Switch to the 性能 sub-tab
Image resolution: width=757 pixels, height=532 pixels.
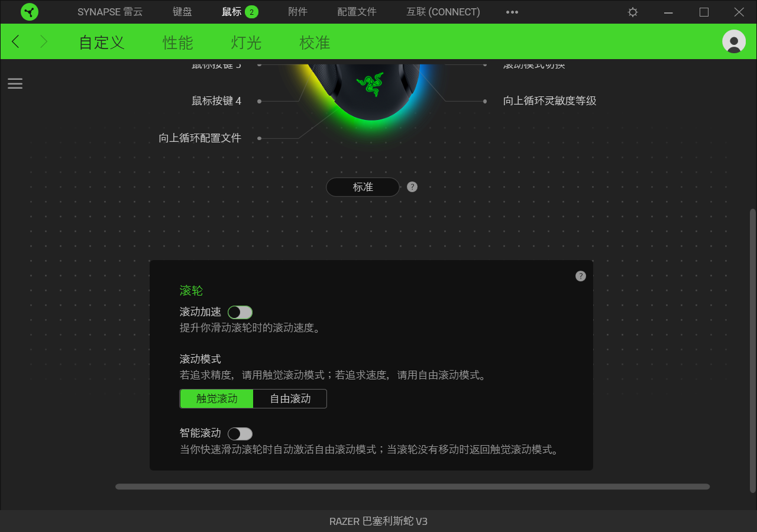178,43
